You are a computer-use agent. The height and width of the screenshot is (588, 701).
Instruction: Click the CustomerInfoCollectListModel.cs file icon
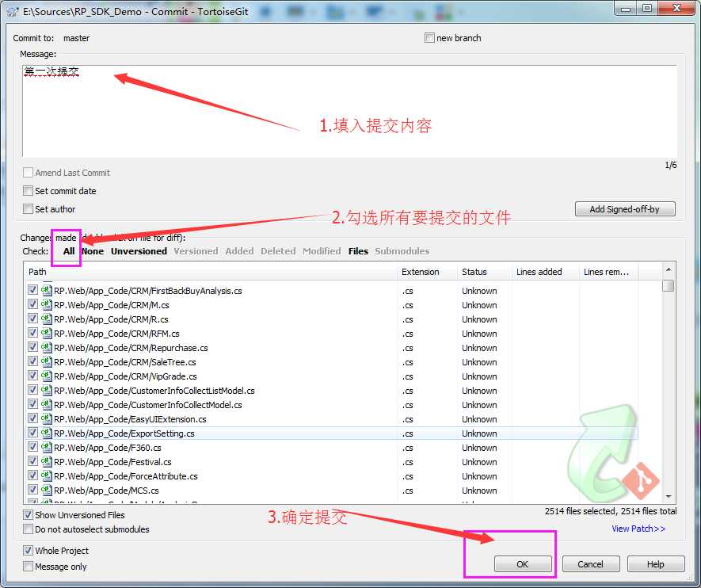[47, 391]
